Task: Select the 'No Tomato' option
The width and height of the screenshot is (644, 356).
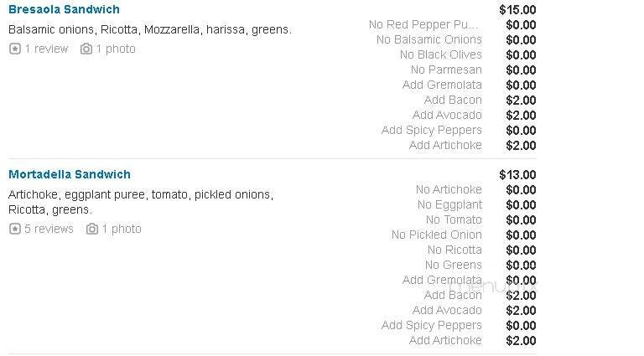Action: [x=454, y=219]
